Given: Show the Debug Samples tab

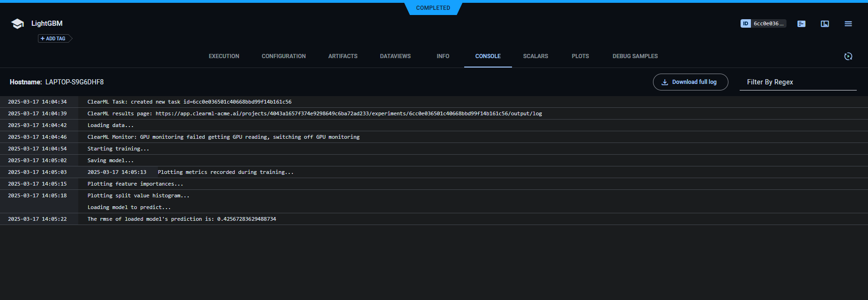Looking at the screenshot, I should point(635,56).
